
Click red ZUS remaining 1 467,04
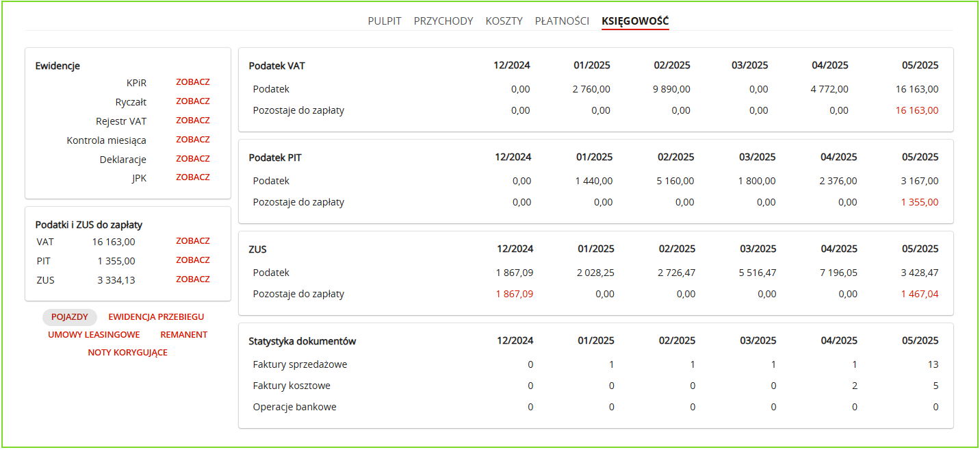coord(920,294)
